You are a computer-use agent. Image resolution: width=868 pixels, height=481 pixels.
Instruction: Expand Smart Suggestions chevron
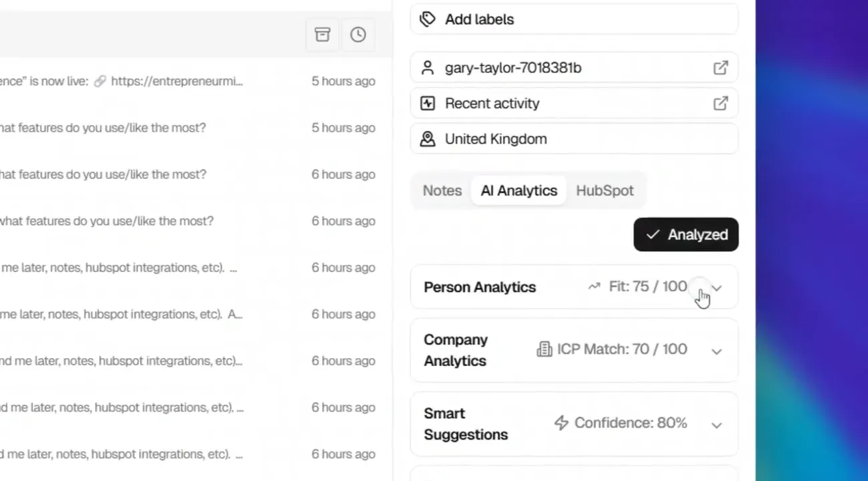tap(716, 425)
